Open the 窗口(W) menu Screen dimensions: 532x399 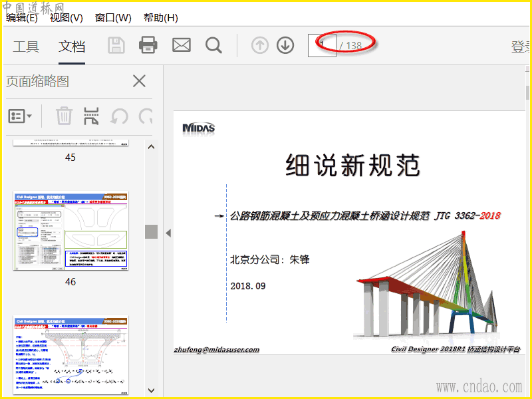(113, 18)
